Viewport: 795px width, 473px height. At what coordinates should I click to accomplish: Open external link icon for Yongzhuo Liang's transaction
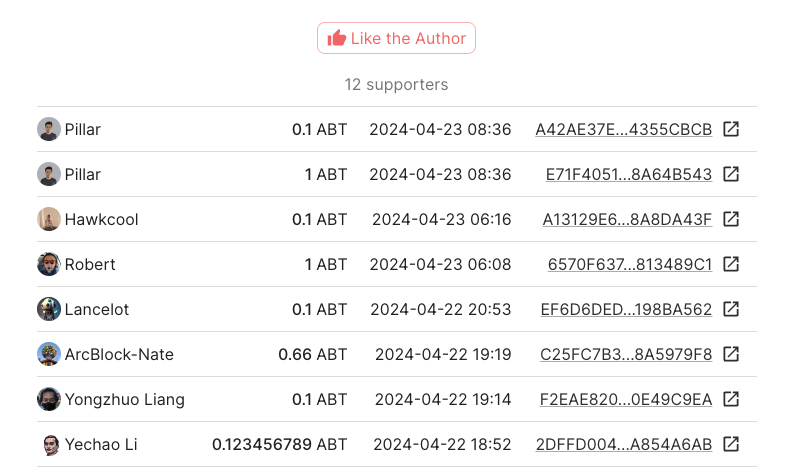pyautogui.click(x=731, y=399)
